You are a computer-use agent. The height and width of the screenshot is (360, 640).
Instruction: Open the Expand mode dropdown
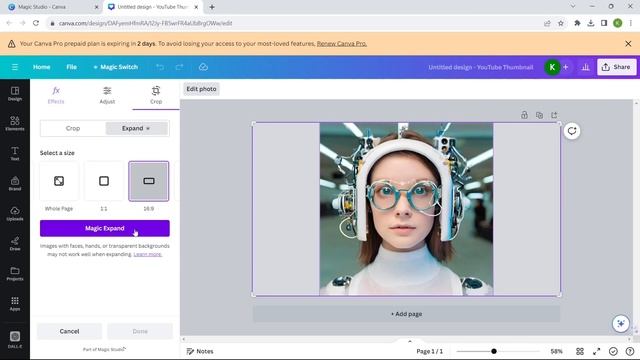click(136, 128)
